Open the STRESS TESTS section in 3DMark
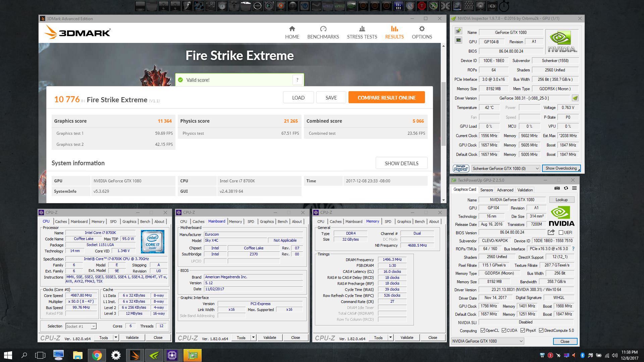The height and width of the screenshot is (362, 644). [362, 33]
